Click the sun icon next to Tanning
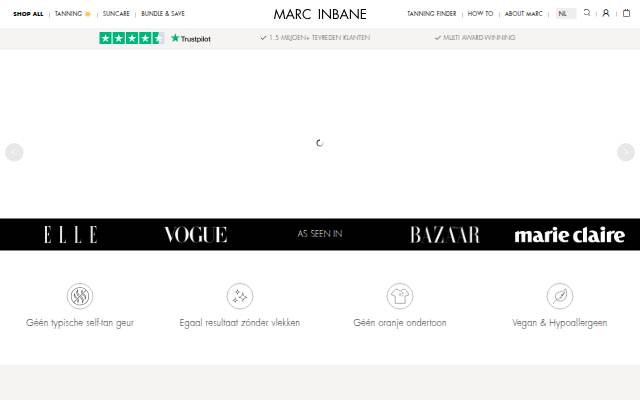This screenshot has width=640, height=400. pyautogui.click(x=87, y=14)
